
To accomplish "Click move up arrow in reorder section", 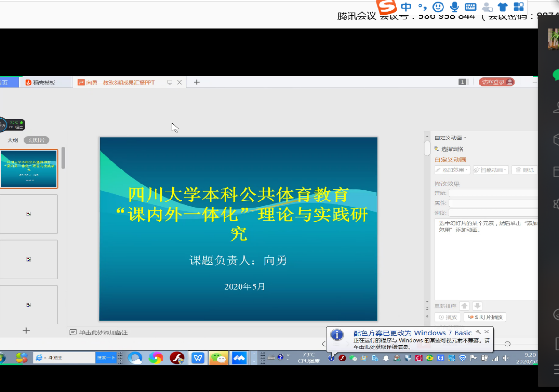I will click(x=464, y=306).
